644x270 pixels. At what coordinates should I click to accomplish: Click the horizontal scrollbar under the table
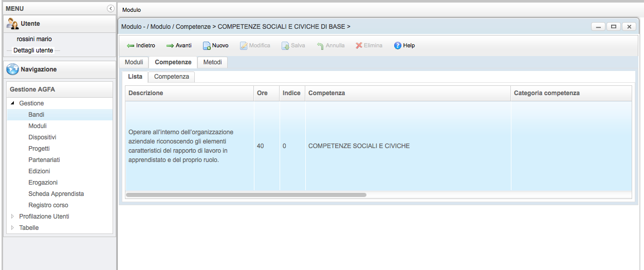click(246, 195)
